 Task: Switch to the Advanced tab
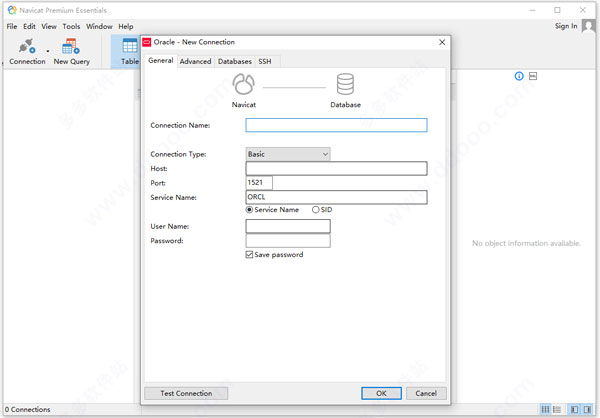pos(195,61)
